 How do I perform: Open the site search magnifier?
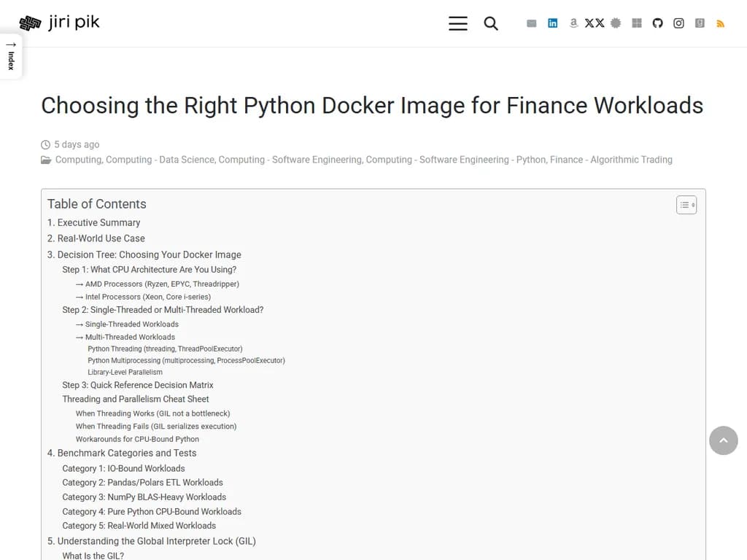click(x=491, y=23)
